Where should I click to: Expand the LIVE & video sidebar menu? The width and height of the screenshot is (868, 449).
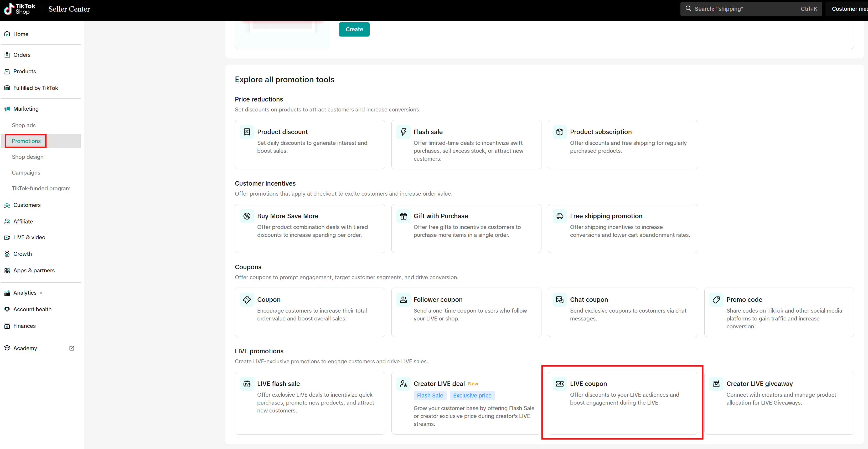(29, 237)
